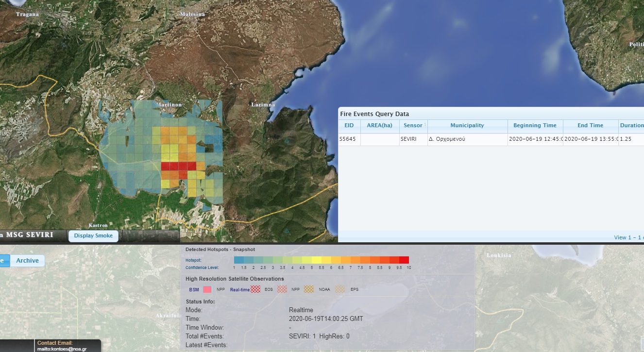
Task: Click timestamp 2020-06-19T14:00:25 GMT
Action: [x=326, y=319]
